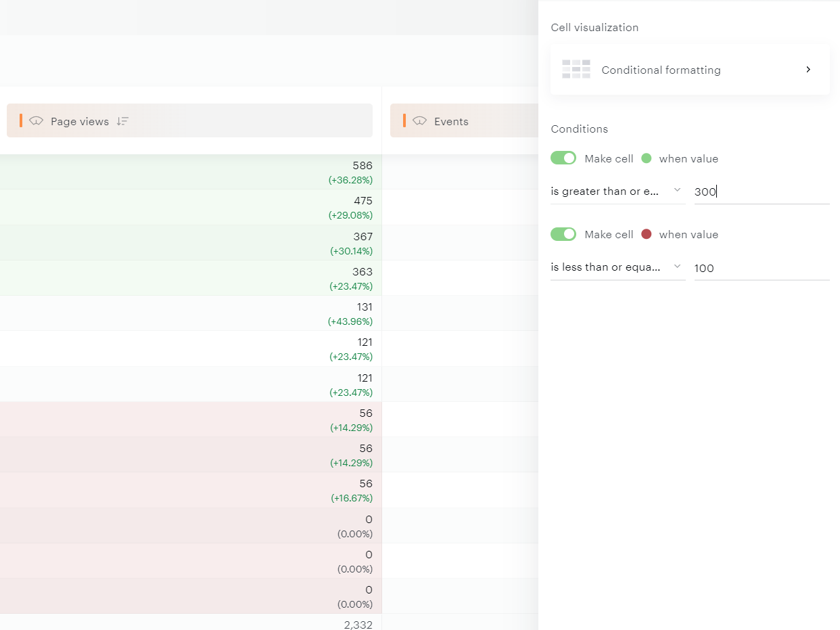Click the total row value 2,332
Screen dimensions: 840x630
tap(358, 625)
